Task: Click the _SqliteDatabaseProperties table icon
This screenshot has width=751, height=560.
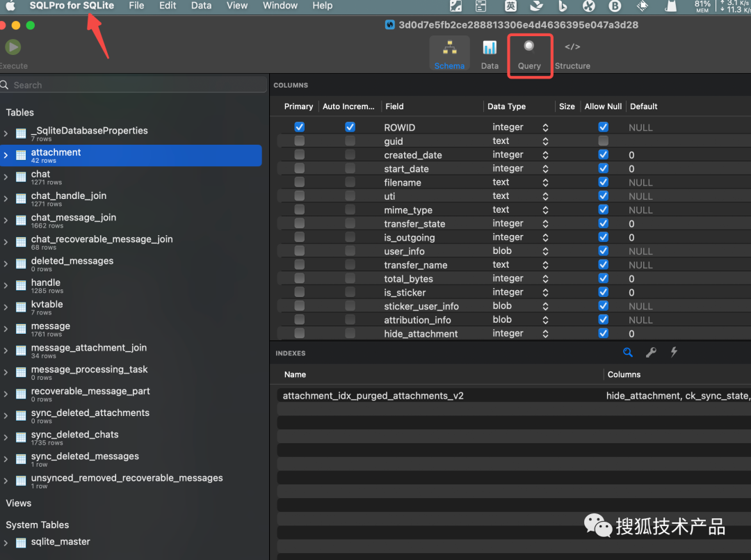Action: point(21,134)
